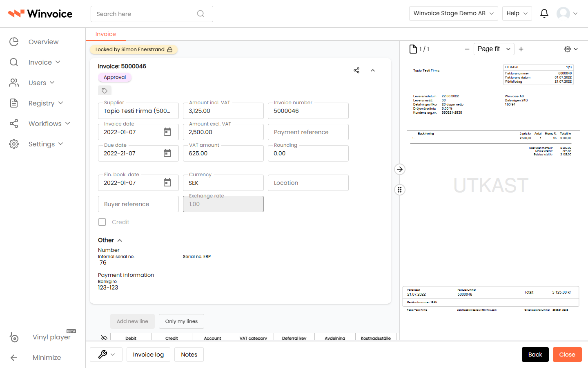Viewport: 588px width, 368px height.
Task: Toggle Only my lines filter
Action: pos(181,321)
